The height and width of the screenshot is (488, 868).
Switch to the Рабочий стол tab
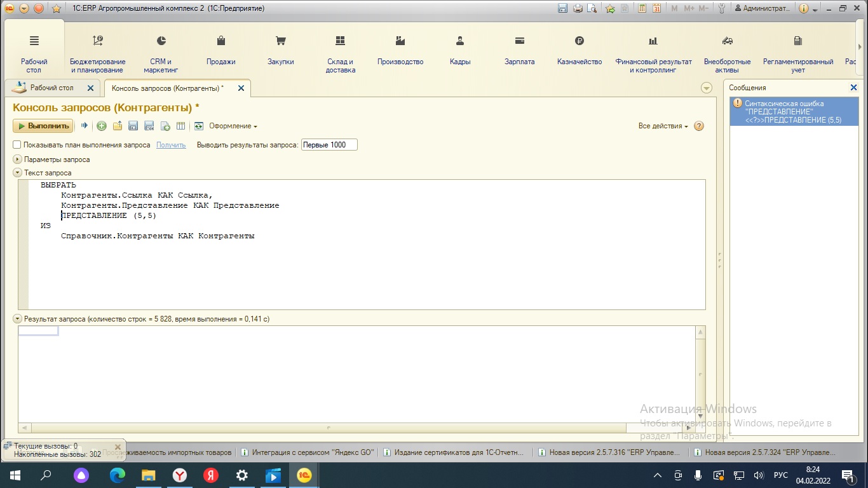52,88
